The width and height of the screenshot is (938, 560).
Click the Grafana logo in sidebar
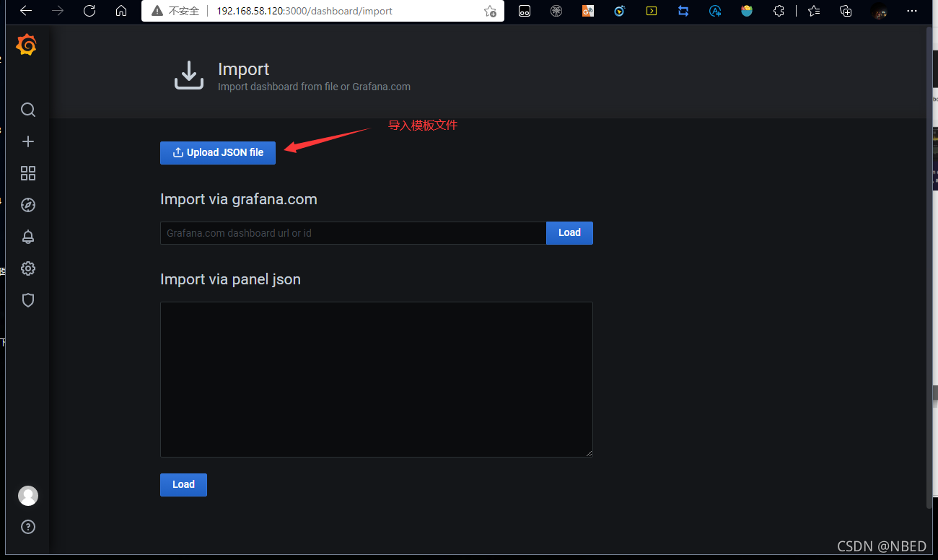(x=27, y=45)
